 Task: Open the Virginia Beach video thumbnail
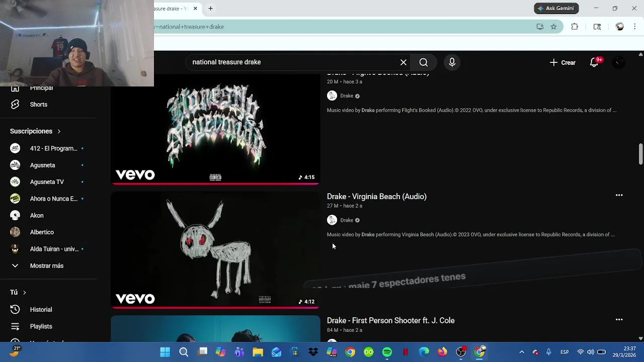(215, 250)
